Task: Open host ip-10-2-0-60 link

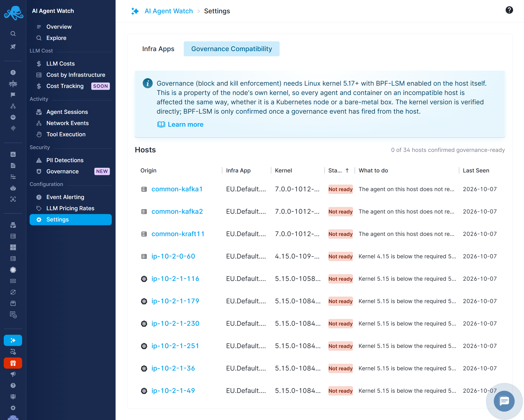Action: pos(173,256)
